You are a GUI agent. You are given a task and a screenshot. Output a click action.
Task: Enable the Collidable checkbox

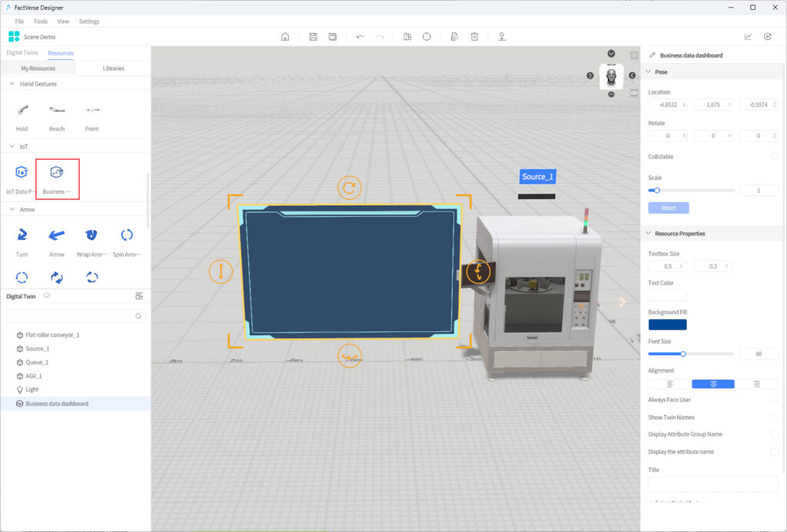[x=774, y=157]
